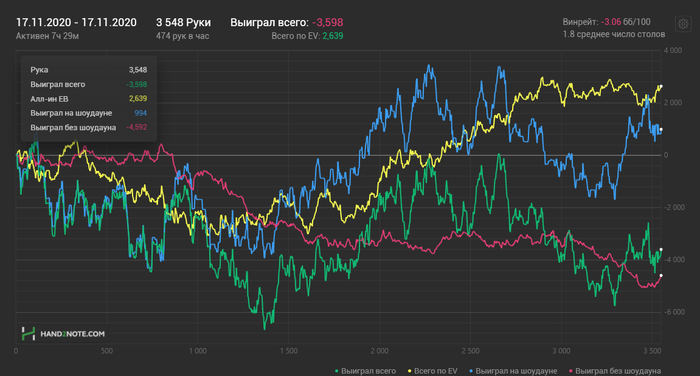Click the Hand2Note logo
This screenshot has width=700, height=376.
[63, 334]
